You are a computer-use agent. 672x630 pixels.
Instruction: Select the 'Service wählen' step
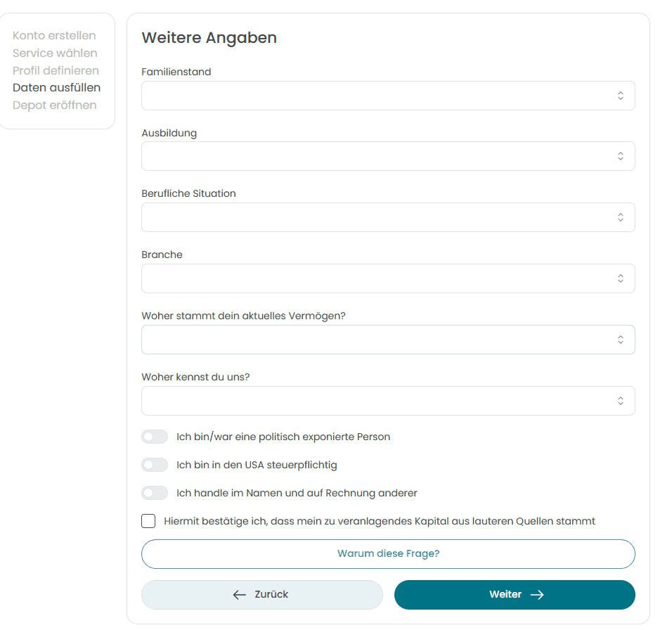pyautogui.click(x=55, y=53)
